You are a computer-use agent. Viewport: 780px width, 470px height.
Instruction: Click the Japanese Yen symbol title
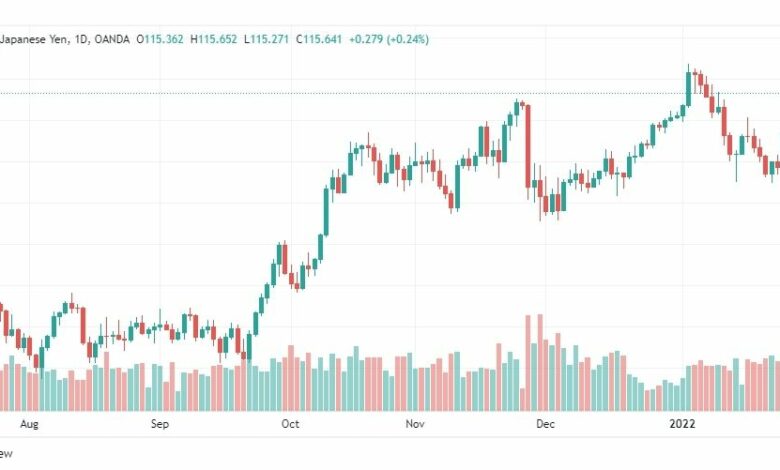click(x=34, y=39)
